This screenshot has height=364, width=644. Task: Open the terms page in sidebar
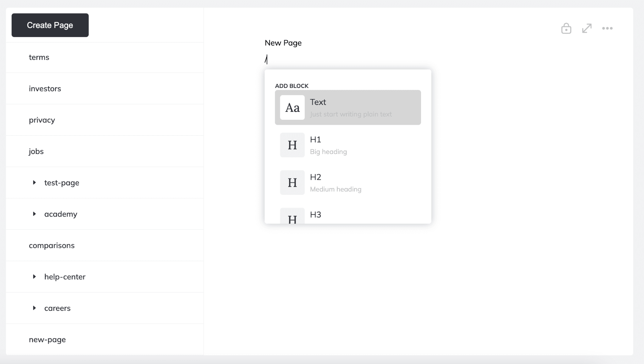39,58
